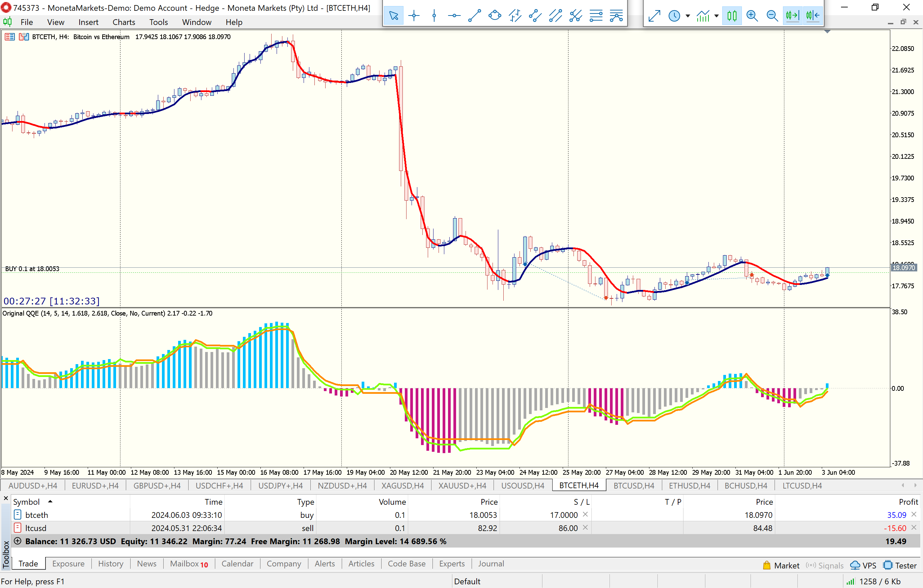Close the btceth buy position
923x588 pixels.
click(x=914, y=514)
